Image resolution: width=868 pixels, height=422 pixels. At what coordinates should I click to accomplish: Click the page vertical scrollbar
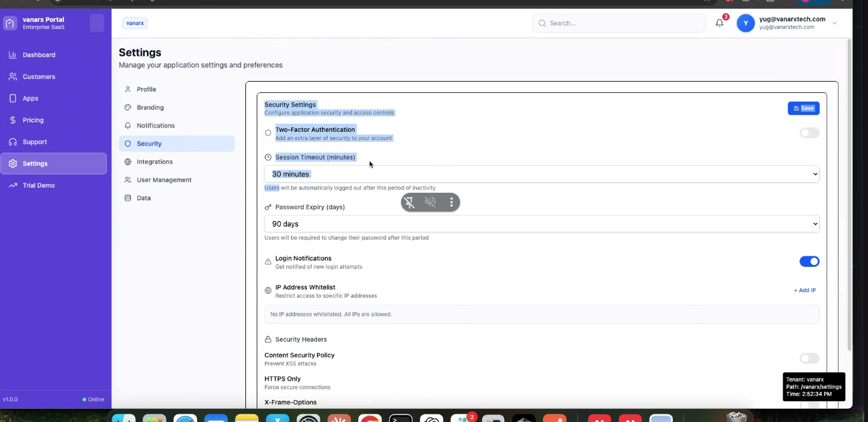(x=849, y=188)
